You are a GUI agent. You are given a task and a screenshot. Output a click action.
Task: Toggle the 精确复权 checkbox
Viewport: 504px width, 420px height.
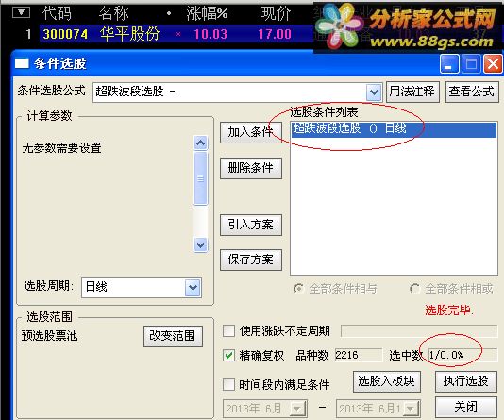tap(228, 356)
